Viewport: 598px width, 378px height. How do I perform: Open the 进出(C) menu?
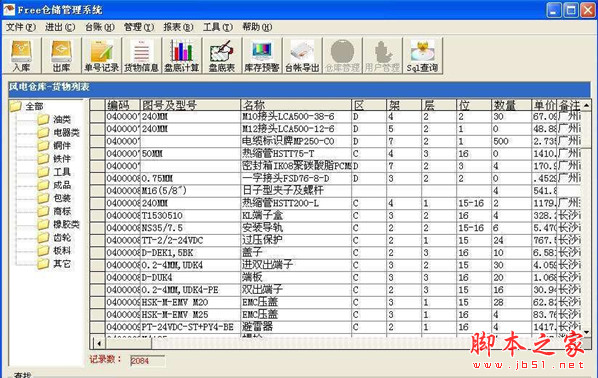(x=60, y=27)
